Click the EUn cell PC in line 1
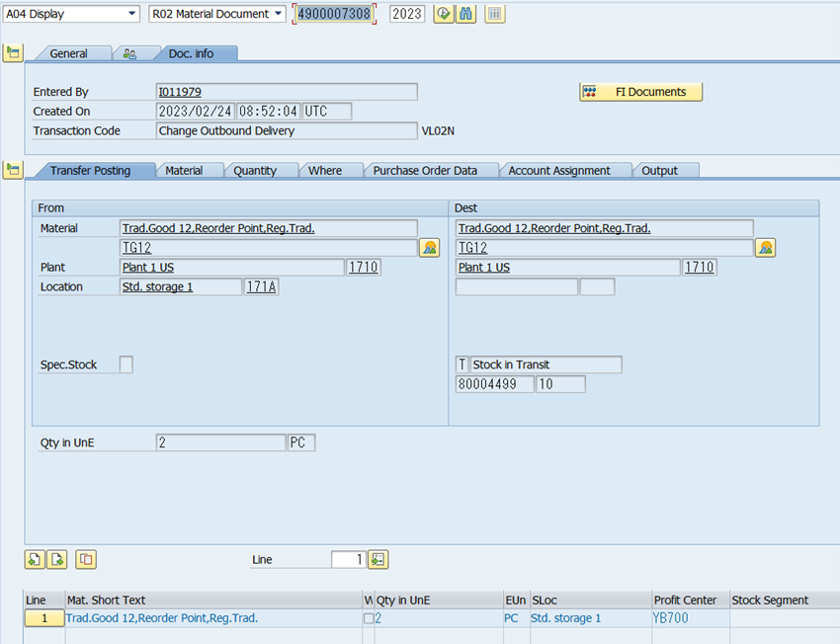Image resolution: width=840 pixels, height=644 pixels. click(x=516, y=618)
